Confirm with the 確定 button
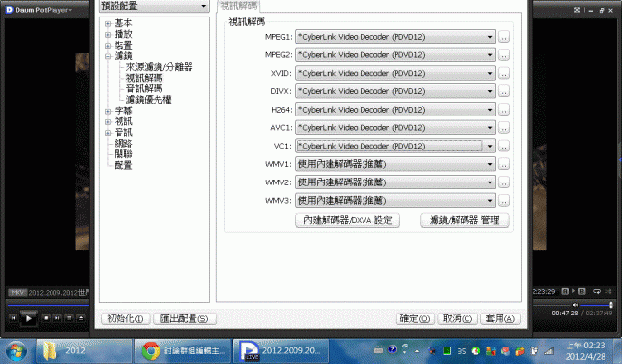Viewport: 622px width, 364px height. (415, 318)
